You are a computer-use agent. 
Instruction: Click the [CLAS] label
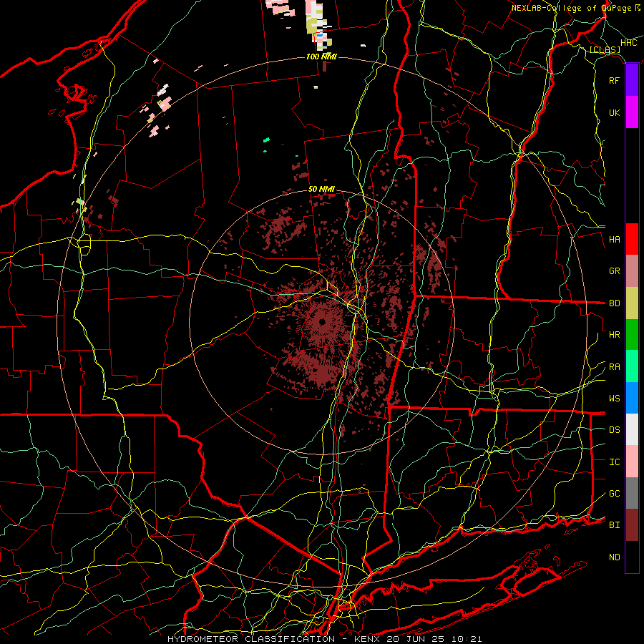[x=605, y=49]
